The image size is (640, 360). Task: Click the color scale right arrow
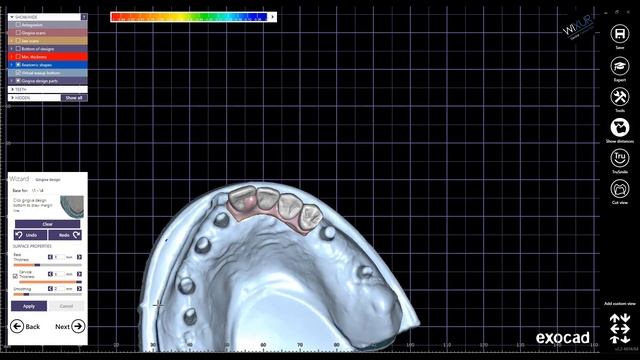click(272, 17)
